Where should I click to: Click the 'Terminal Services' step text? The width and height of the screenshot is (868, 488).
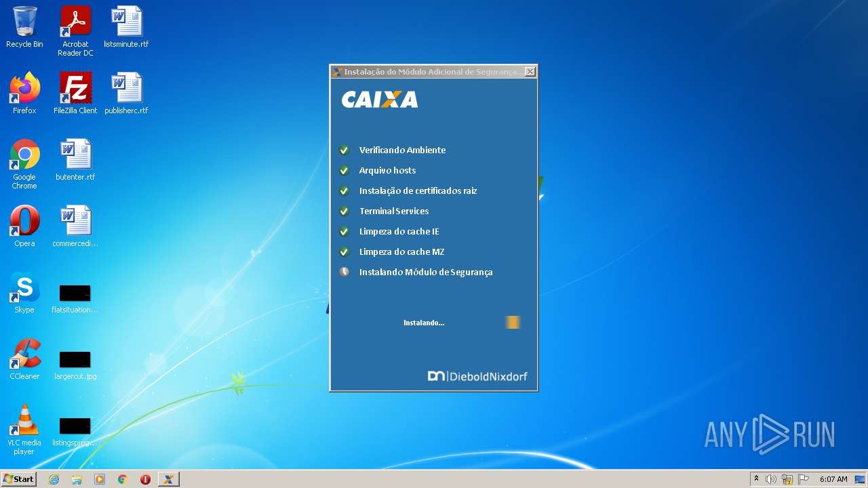point(394,211)
